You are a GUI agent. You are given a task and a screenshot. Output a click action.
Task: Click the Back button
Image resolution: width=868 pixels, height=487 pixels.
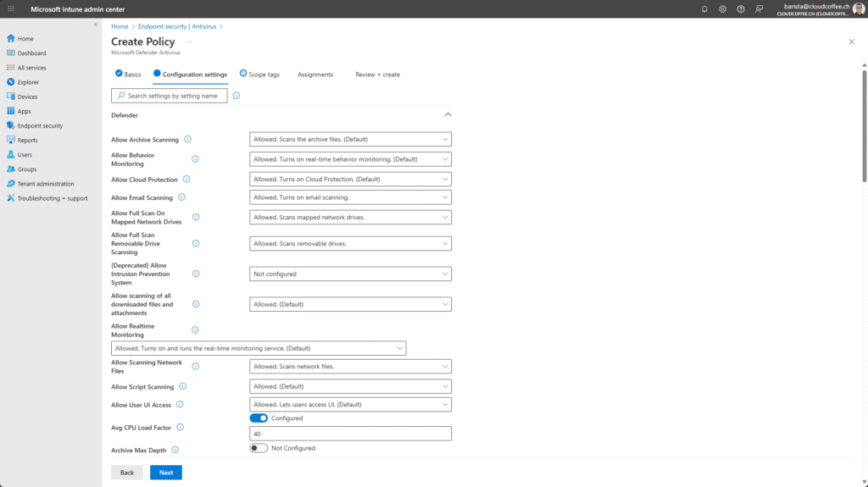[x=126, y=473]
